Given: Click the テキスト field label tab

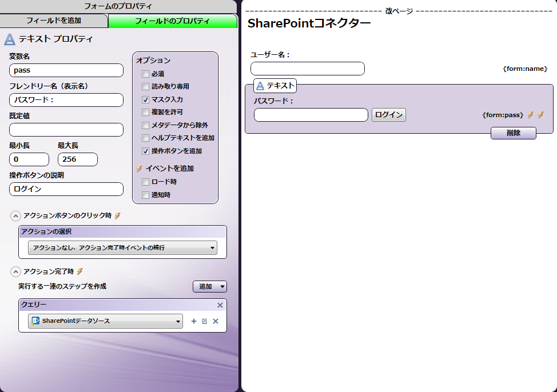Looking at the screenshot, I should coord(275,86).
